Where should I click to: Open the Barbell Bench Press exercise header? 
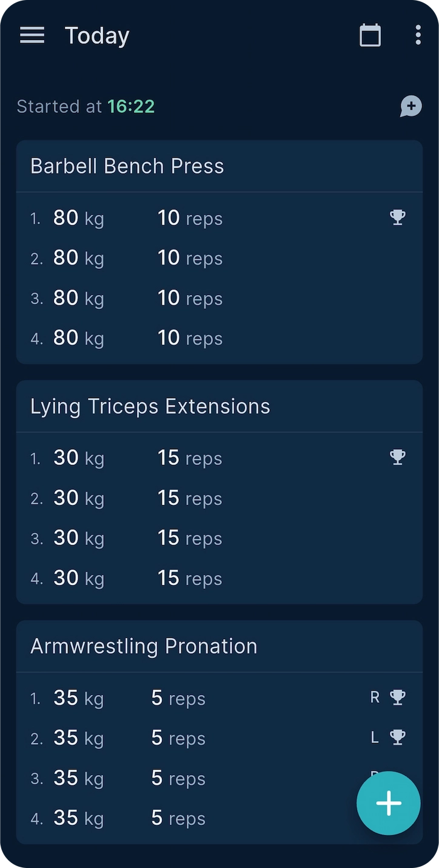click(x=127, y=166)
